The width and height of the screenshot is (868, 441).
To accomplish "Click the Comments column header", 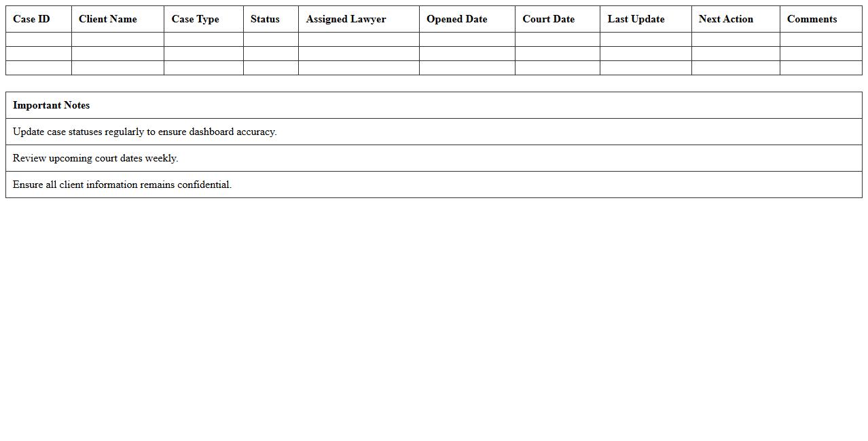I will tap(812, 19).
